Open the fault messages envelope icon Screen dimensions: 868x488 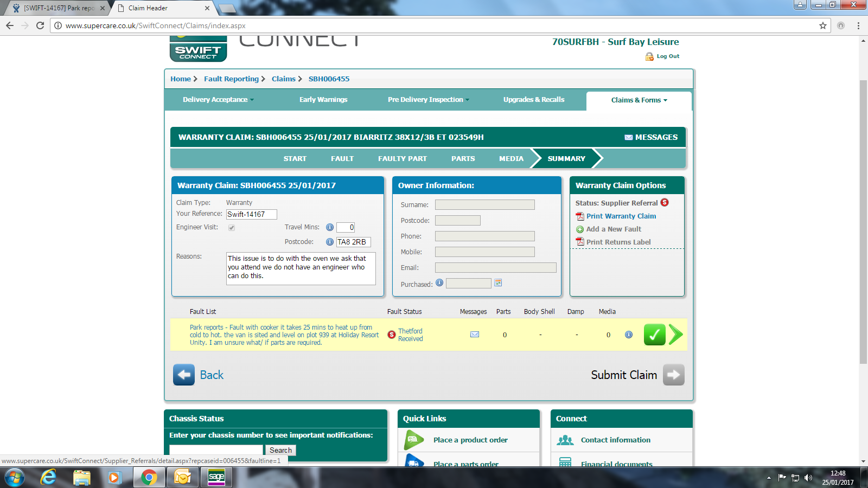[474, 335]
